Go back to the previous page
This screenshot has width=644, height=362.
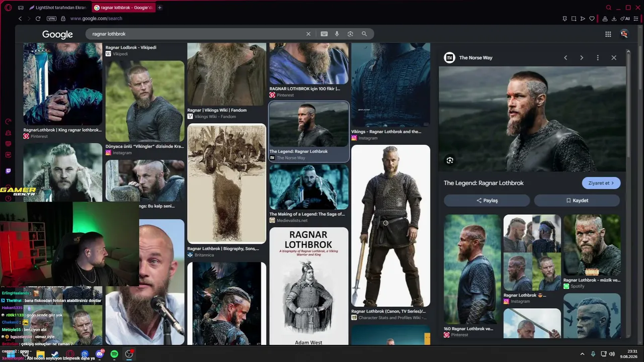[20, 19]
